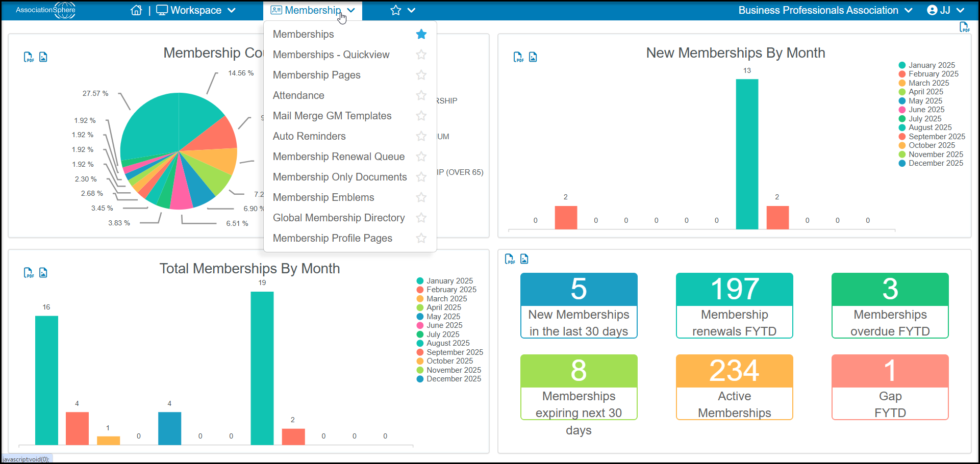Unfavorite the Memberships menu item star
This screenshot has height=464, width=980.
[421, 34]
